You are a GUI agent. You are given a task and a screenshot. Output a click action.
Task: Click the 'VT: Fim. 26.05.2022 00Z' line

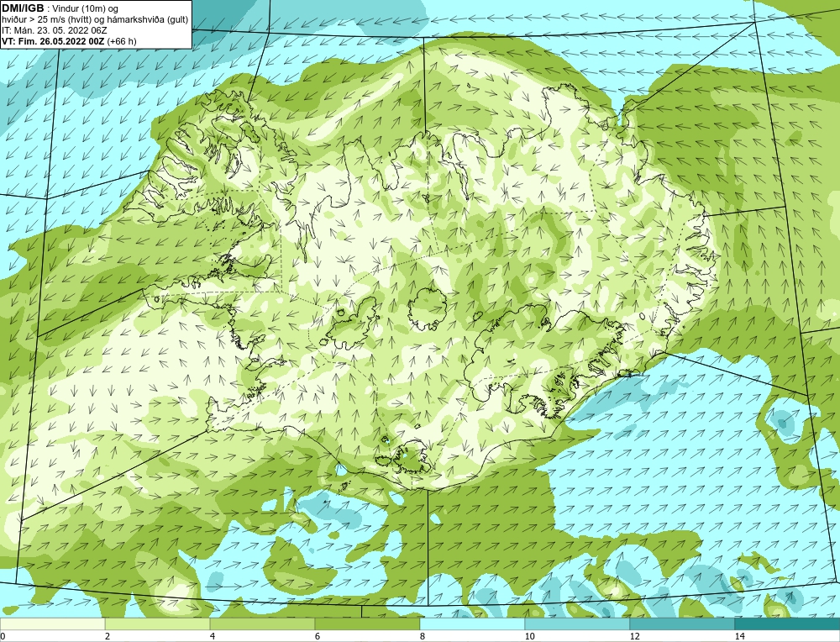click(x=53, y=41)
